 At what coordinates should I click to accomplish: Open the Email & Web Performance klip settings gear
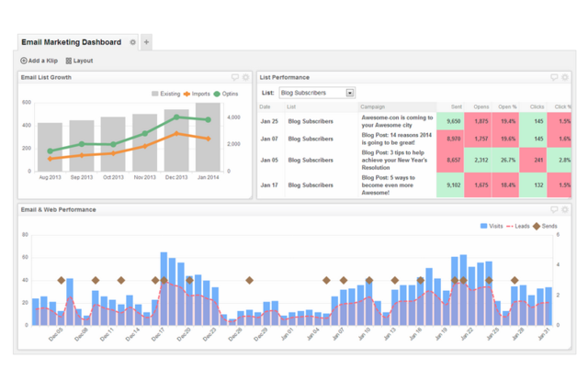tap(565, 210)
